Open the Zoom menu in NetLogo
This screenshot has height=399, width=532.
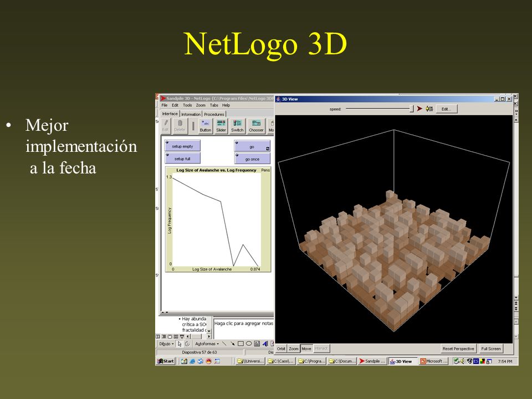click(x=201, y=105)
